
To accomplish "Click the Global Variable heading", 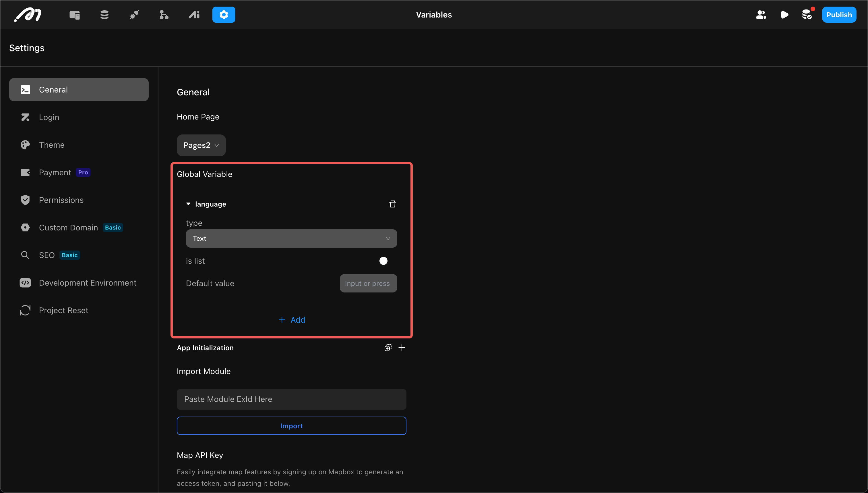I will [204, 174].
